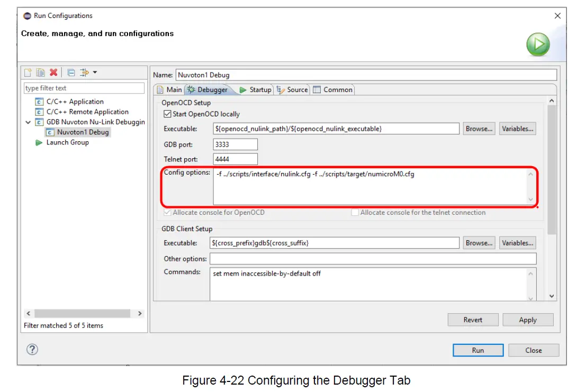Click the tree scroll left arrow
Image resolution: width=577 pixels, height=392 pixels.
pyautogui.click(x=29, y=313)
